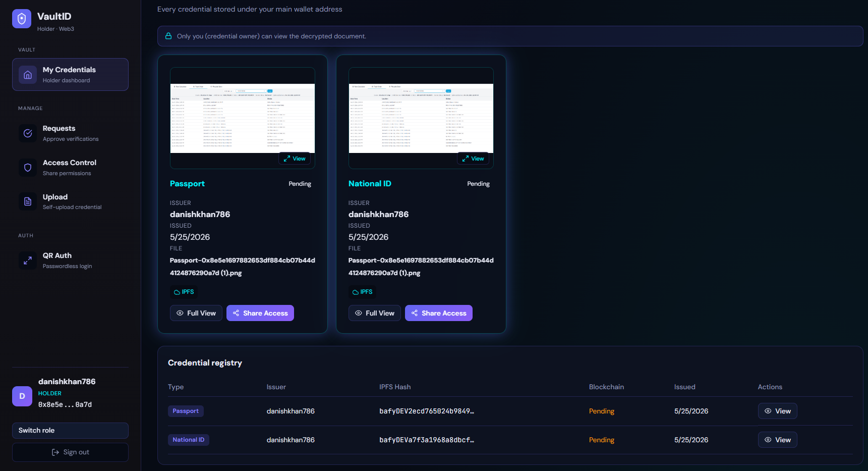Click the Issued column header
Viewport: 868px width, 471px height.
coord(685,387)
